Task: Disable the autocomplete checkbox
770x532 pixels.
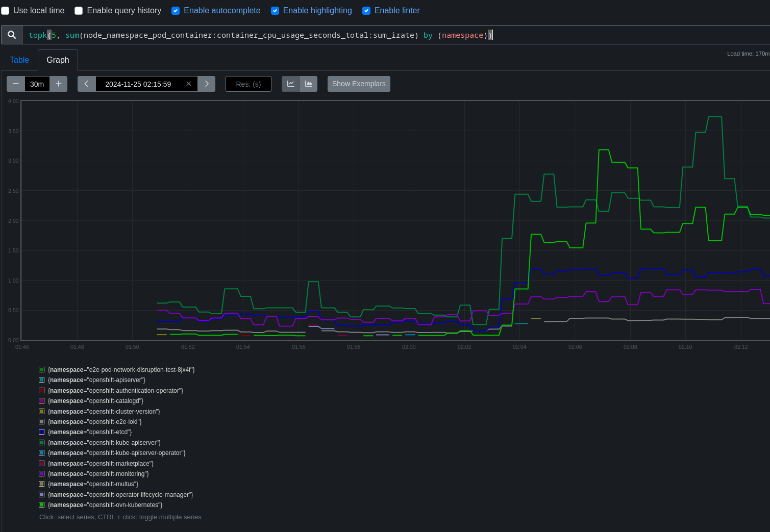Action: point(176,11)
